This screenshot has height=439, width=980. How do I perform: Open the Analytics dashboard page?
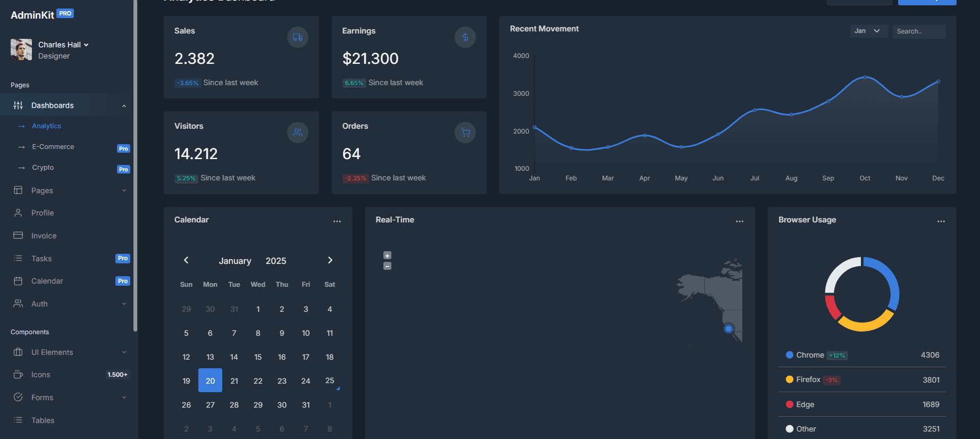pyautogui.click(x=46, y=126)
